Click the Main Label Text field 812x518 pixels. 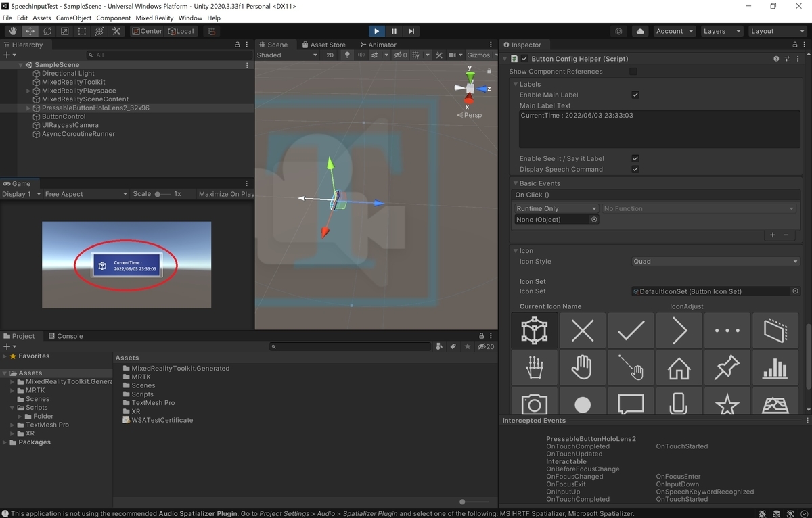point(659,129)
